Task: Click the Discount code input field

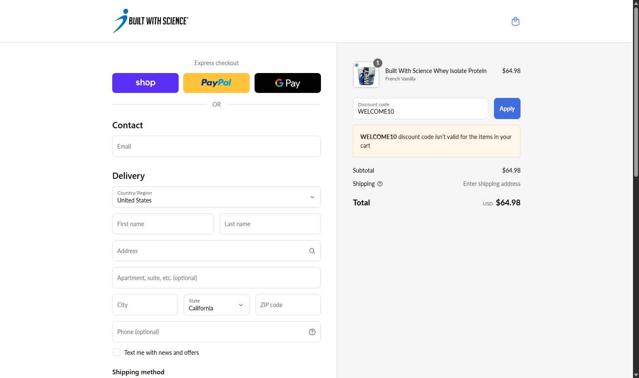Action: click(x=421, y=109)
